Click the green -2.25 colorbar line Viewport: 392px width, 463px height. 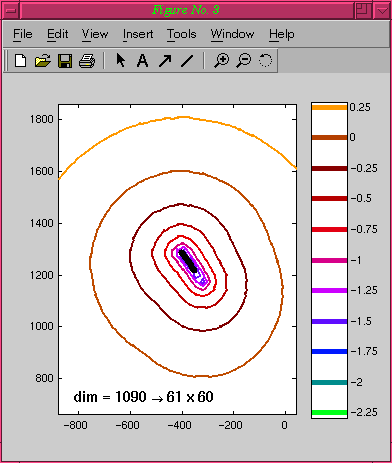[x=329, y=413]
